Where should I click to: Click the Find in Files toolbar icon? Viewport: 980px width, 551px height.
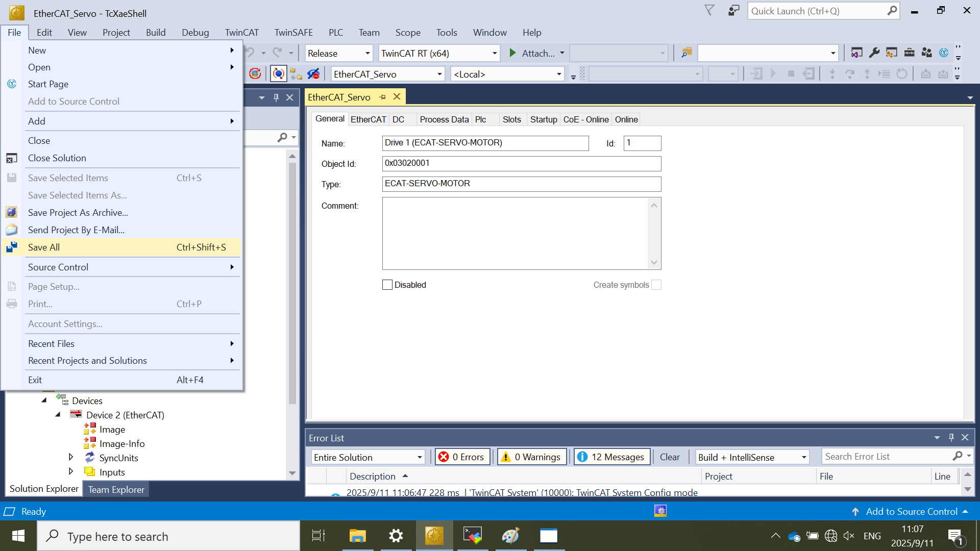click(687, 53)
